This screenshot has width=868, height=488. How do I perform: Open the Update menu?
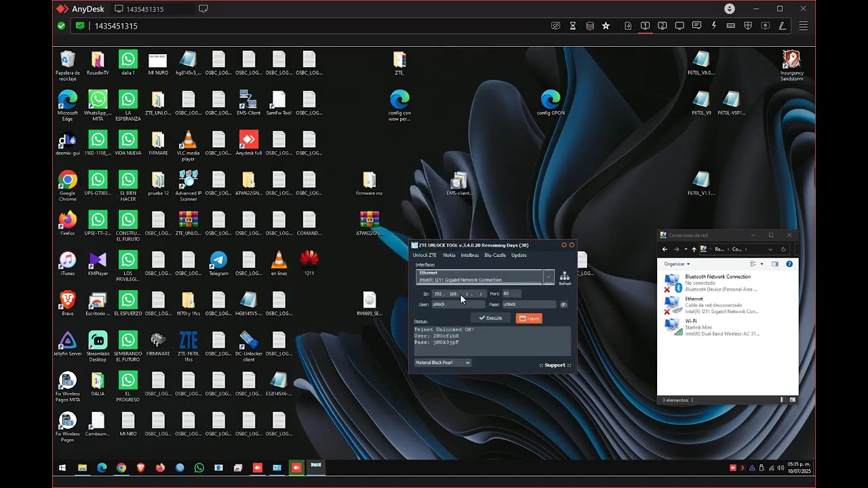[519, 256]
